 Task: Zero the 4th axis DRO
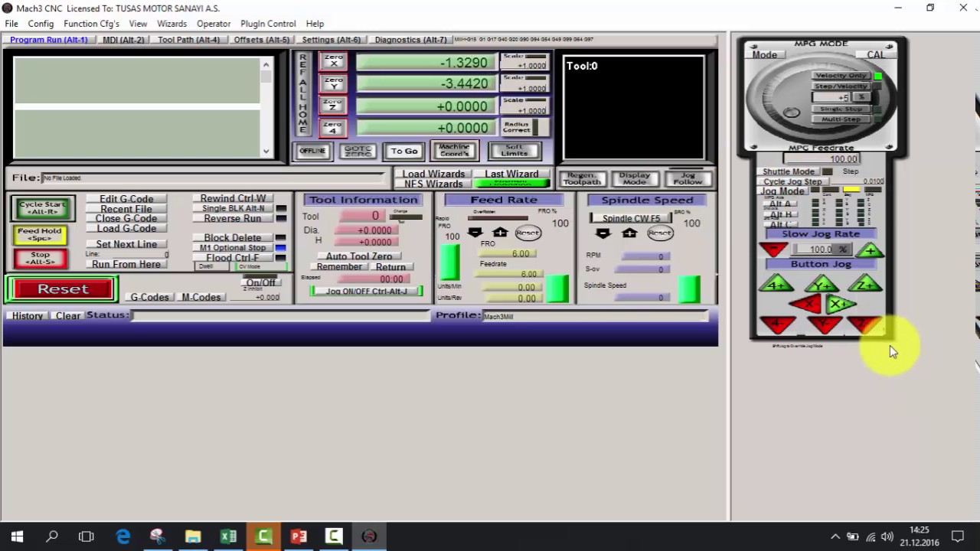point(334,127)
